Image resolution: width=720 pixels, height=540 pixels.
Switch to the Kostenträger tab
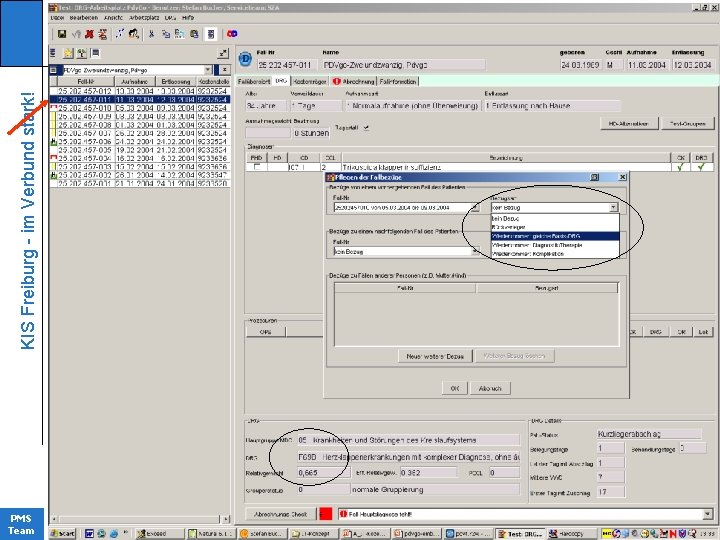pos(309,81)
